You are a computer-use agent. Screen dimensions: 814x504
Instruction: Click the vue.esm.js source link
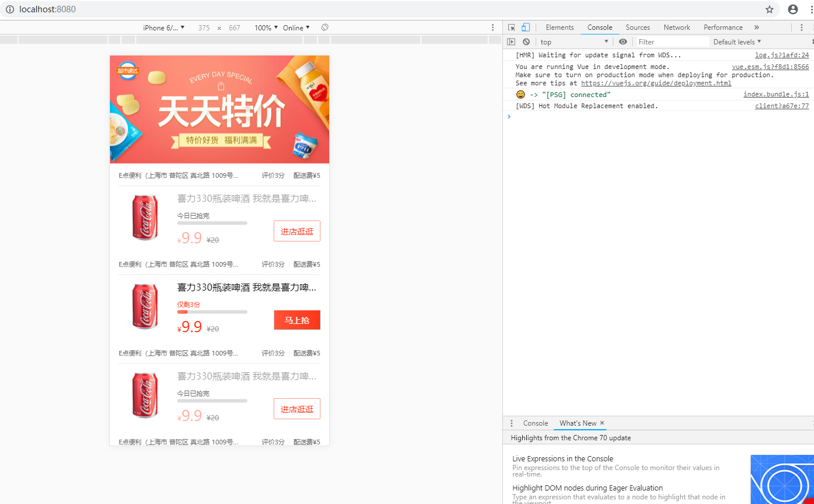point(770,67)
